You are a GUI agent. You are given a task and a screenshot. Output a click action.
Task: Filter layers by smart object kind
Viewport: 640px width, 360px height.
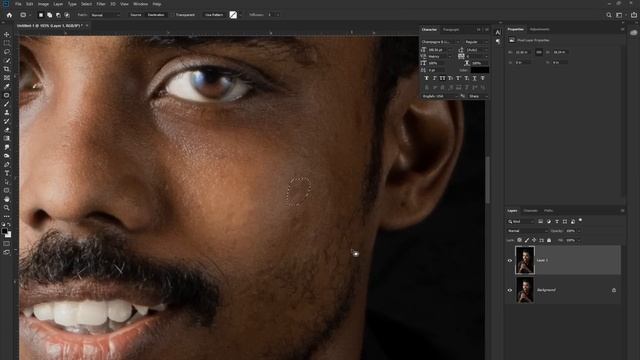click(x=573, y=221)
